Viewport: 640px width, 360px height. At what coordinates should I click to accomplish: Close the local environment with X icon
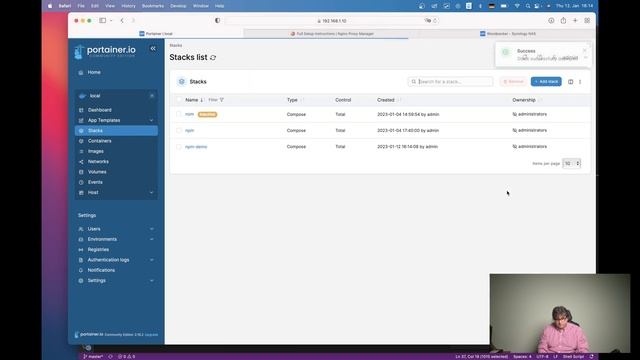click(x=152, y=96)
